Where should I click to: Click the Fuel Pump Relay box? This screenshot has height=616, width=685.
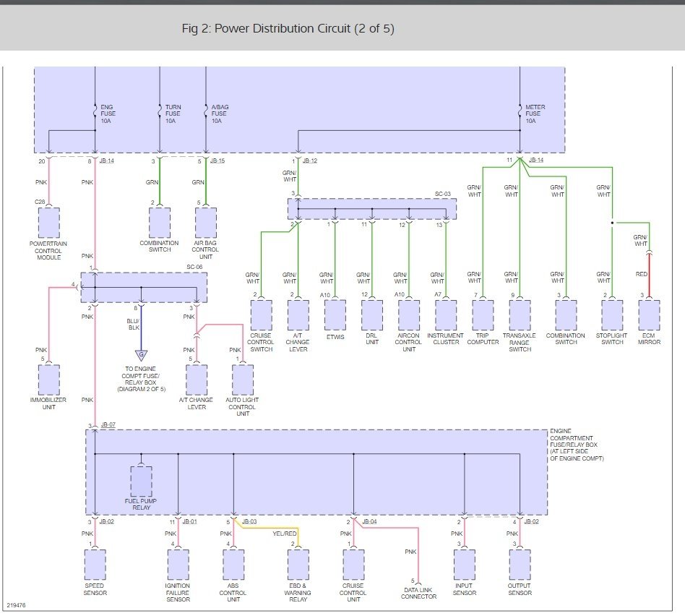pyautogui.click(x=141, y=482)
